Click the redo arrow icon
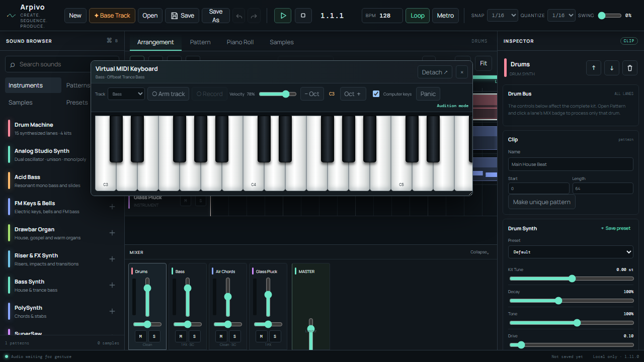 pos(254,16)
